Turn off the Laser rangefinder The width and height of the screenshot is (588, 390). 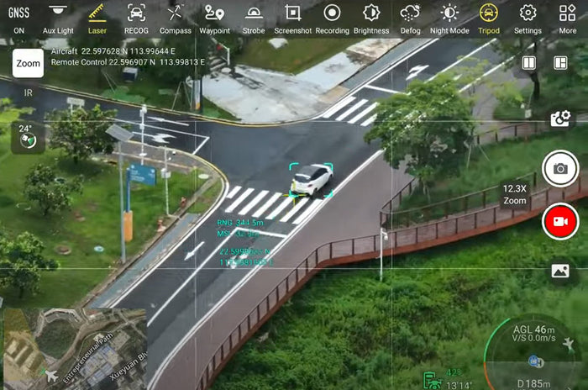(97, 17)
